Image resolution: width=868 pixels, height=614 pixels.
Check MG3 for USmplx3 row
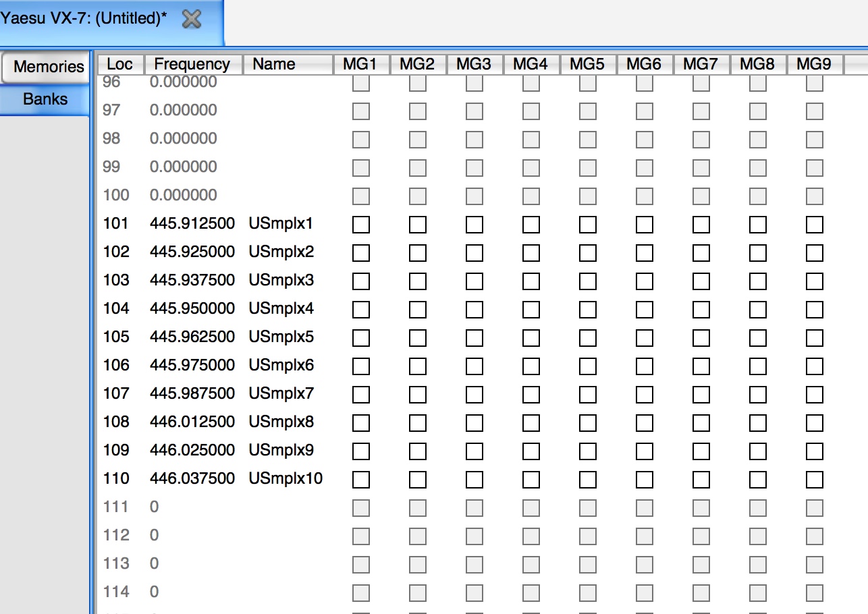click(x=474, y=281)
